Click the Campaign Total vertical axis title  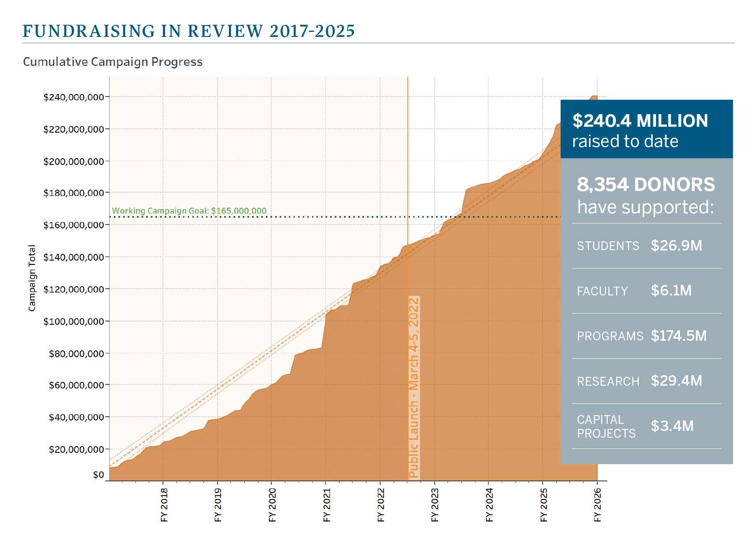pyautogui.click(x=32, y=278)
